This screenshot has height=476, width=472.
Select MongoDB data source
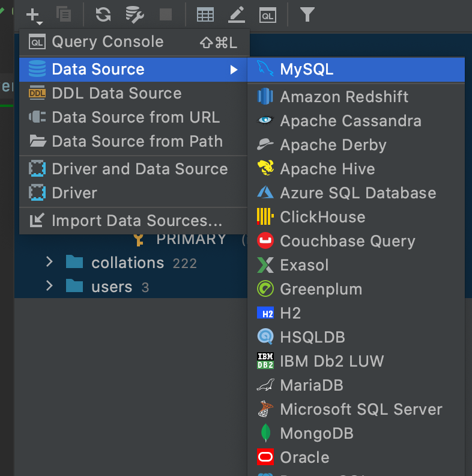point(316,433)
